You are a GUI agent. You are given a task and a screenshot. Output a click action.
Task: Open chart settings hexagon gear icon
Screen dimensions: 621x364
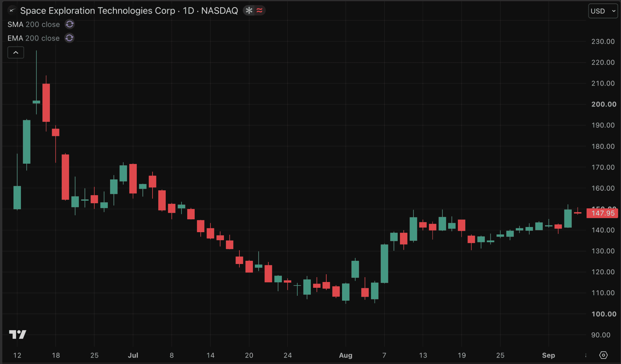tap(603, 355)
